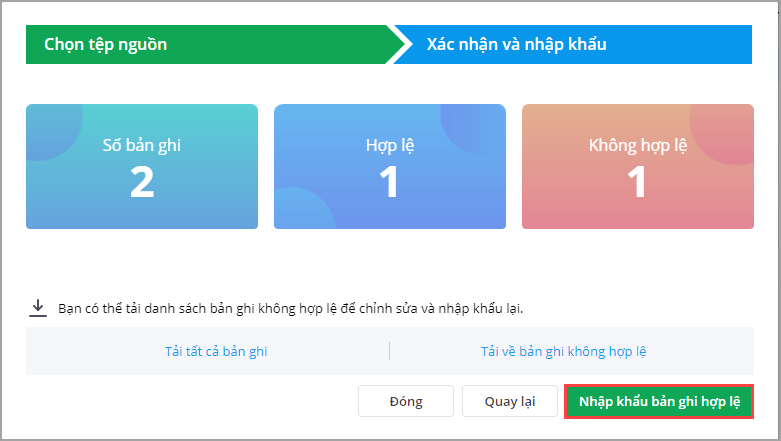This screenshot has height=441, width=781.
Task: Click the download arrow icon
Action: (38, 308)
